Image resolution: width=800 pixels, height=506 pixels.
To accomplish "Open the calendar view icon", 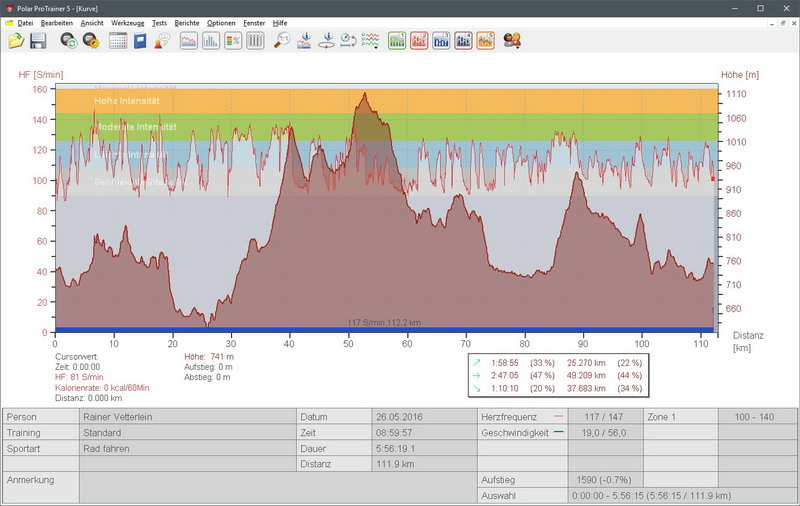I will [x=118, y=41].
